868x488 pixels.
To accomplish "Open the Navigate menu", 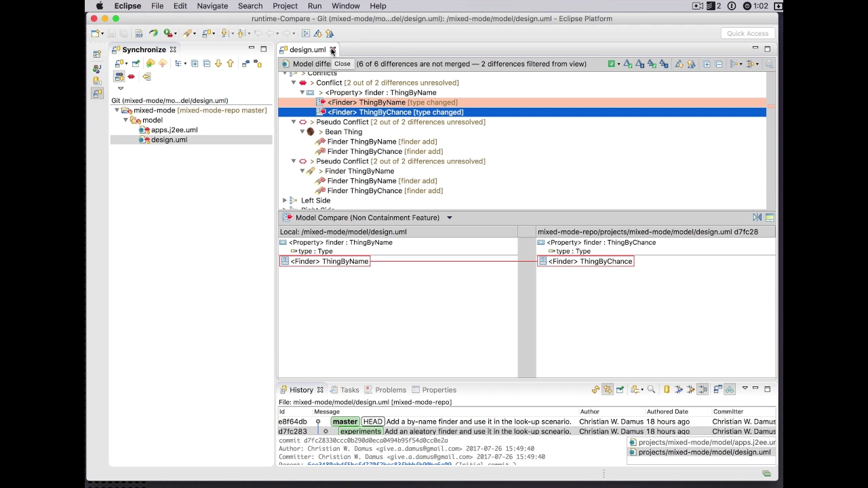I will [x=212, y=6].
